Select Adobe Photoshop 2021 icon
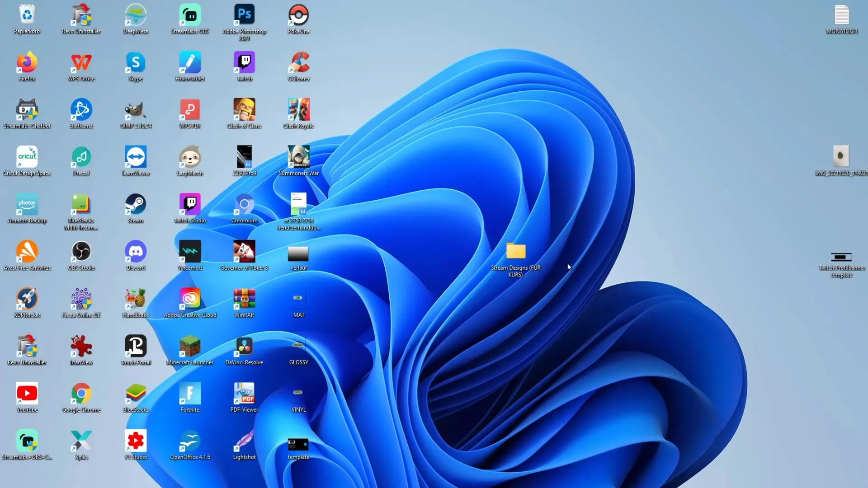Viewport: 868px width, 488px height. (244, 15)
